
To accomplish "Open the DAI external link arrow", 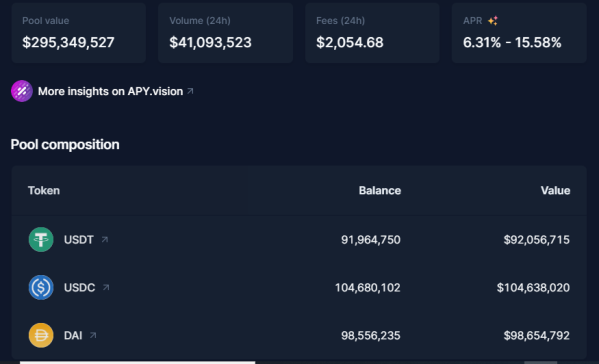I will point(93,335).
